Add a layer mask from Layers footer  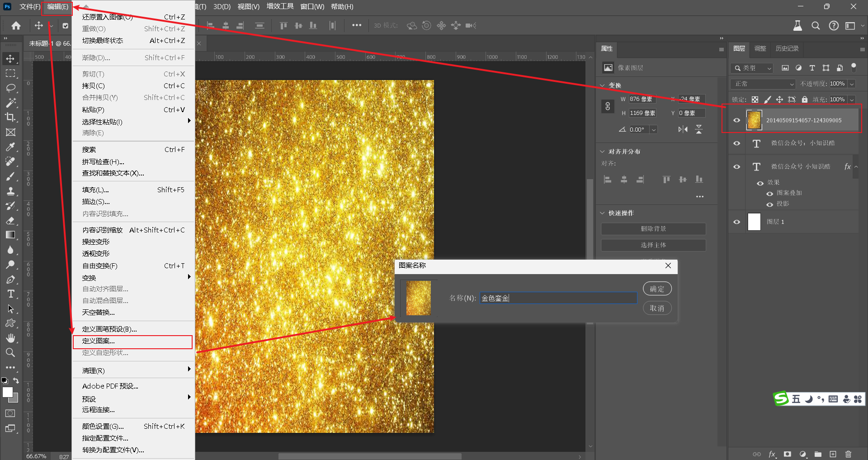click(788, 454)
